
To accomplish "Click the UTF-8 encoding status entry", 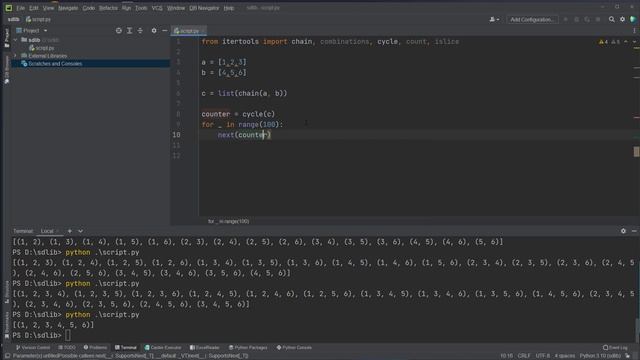I will point(542,356).
